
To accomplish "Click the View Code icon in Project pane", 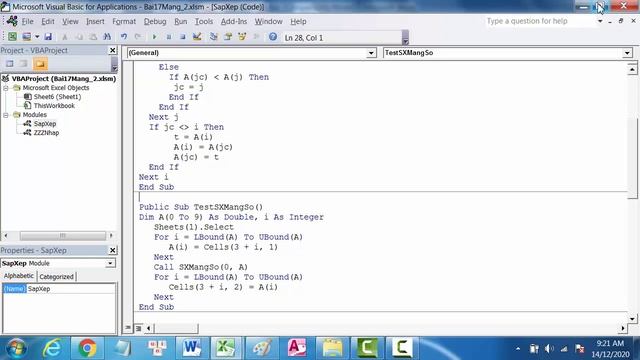I will point(10,64).
